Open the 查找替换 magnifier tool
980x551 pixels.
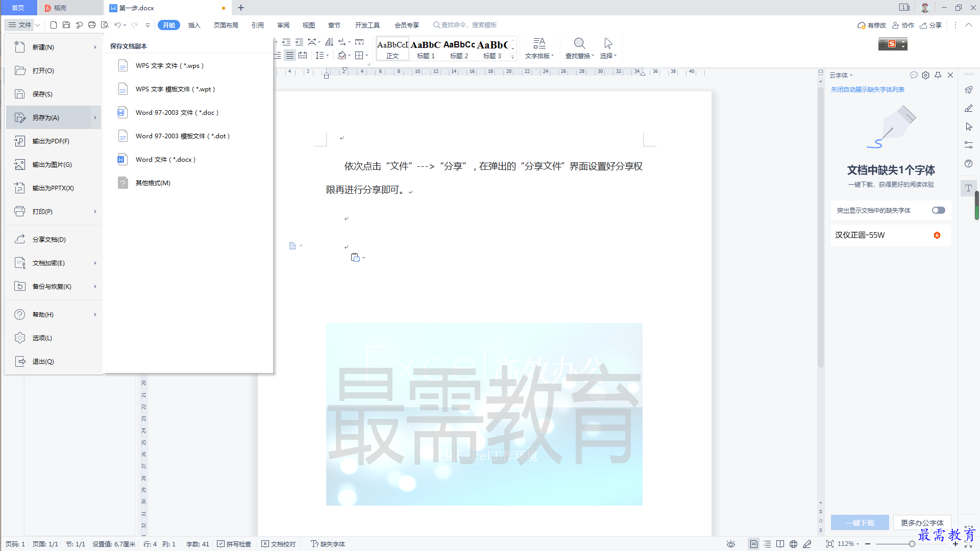(579, 48)
